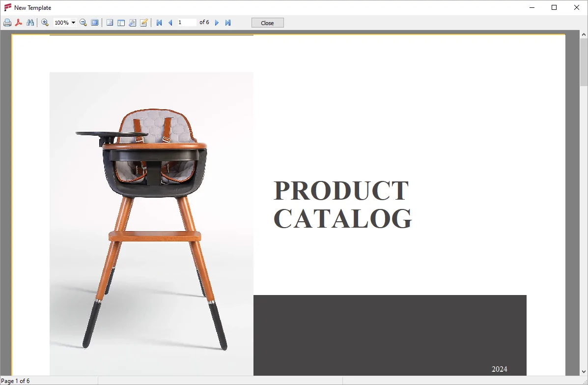Edit the current page with the pencil icon
The height and width of the screenshot is (385, 588).
pyautogui.click(x=143, y=22)
